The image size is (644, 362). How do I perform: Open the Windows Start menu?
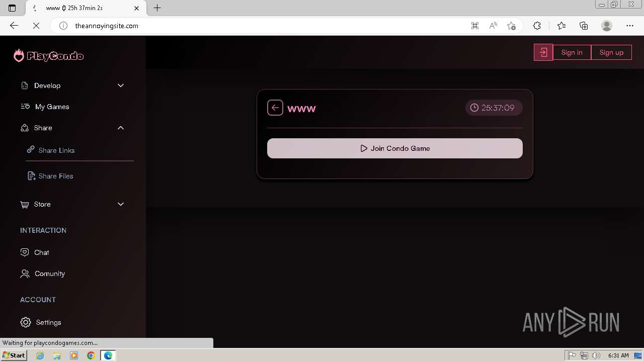tap(14, 355)
